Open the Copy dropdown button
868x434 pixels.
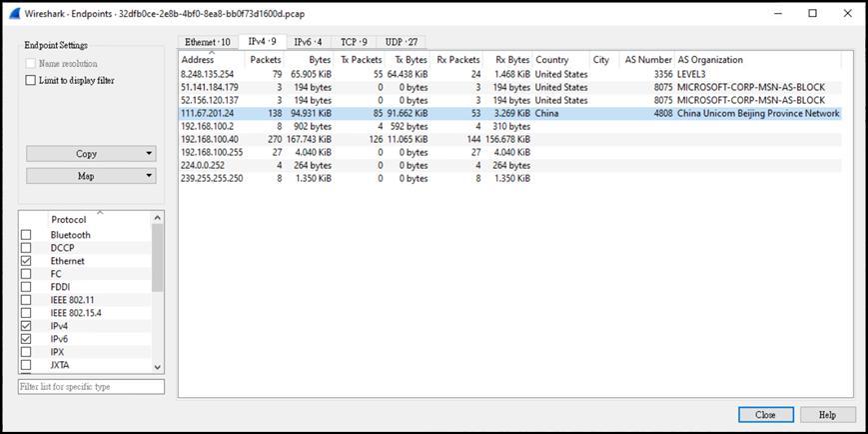point(91,154)
